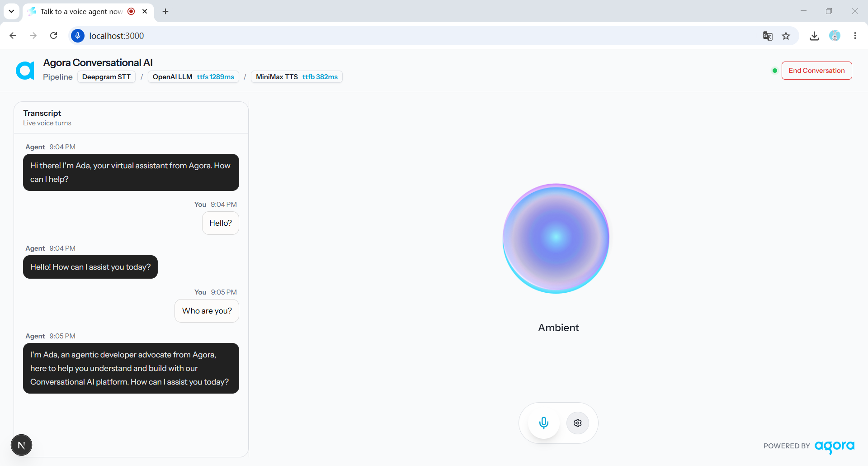Click the powered by Agora logo
The height and width of the screenshot is (466, 868).
coord(835,447)
